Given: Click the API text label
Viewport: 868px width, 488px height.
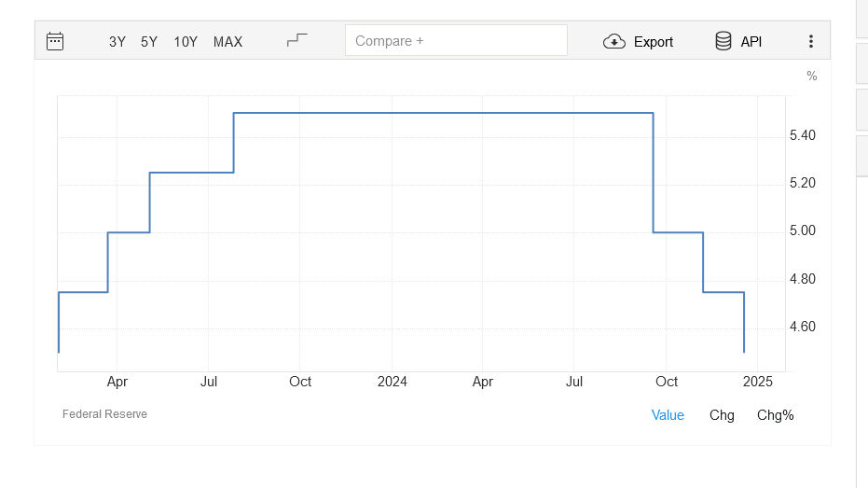Looking at the screenshot, I should (x=751, y=41).
